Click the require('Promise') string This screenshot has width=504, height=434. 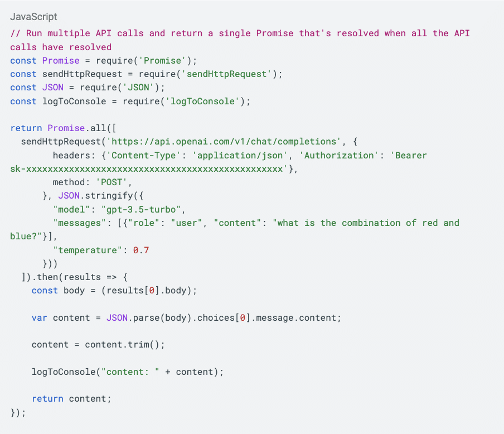click(x=168, y=60)
